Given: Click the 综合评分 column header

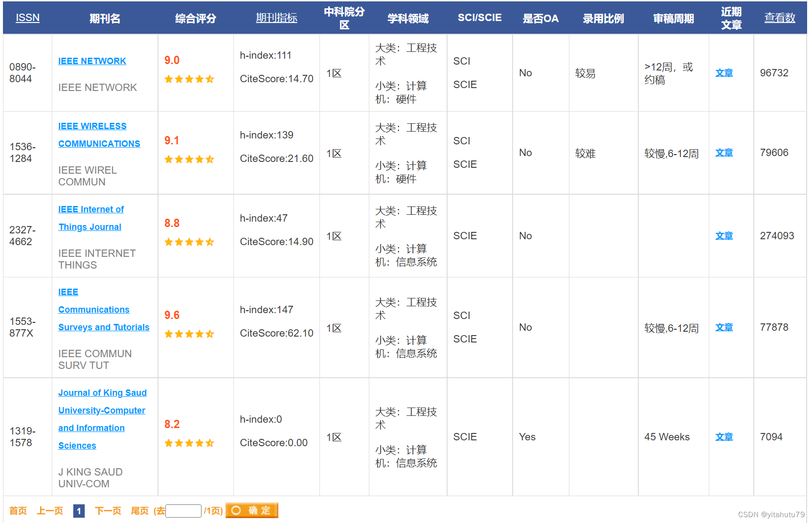Looking at the screenshot, I should coord(196,19).
